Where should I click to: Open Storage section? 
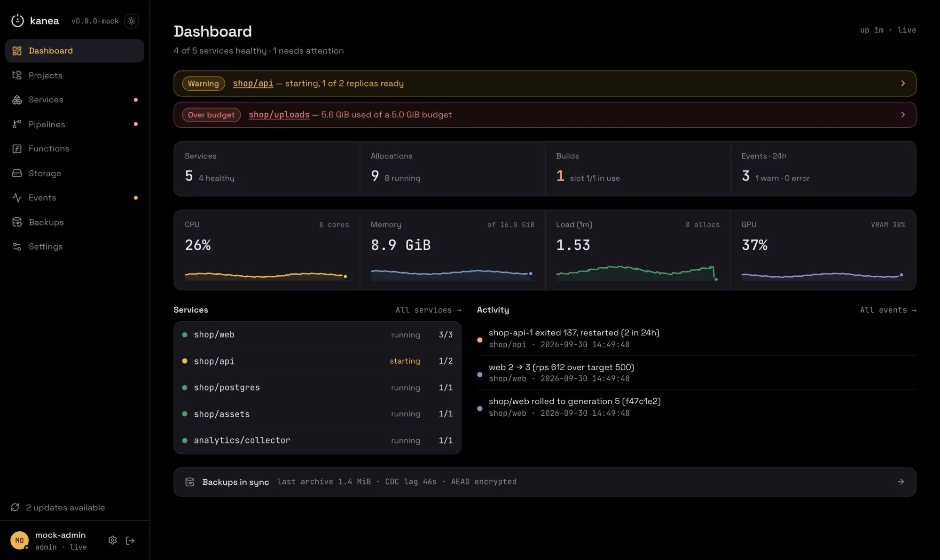click(75, 173)
